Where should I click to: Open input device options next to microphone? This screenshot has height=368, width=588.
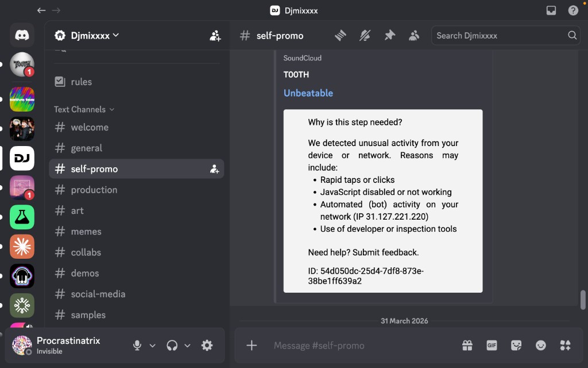point(153,346)
